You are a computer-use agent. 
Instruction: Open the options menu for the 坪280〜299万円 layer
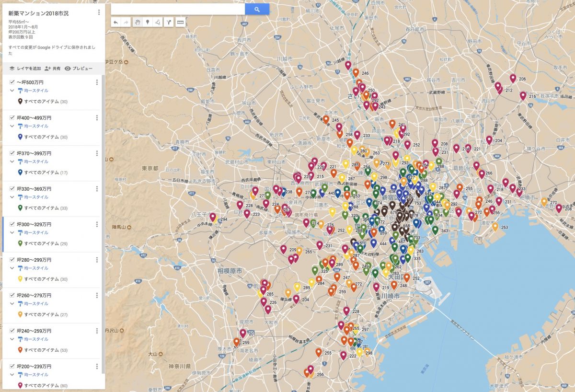[x=97, y=260]
